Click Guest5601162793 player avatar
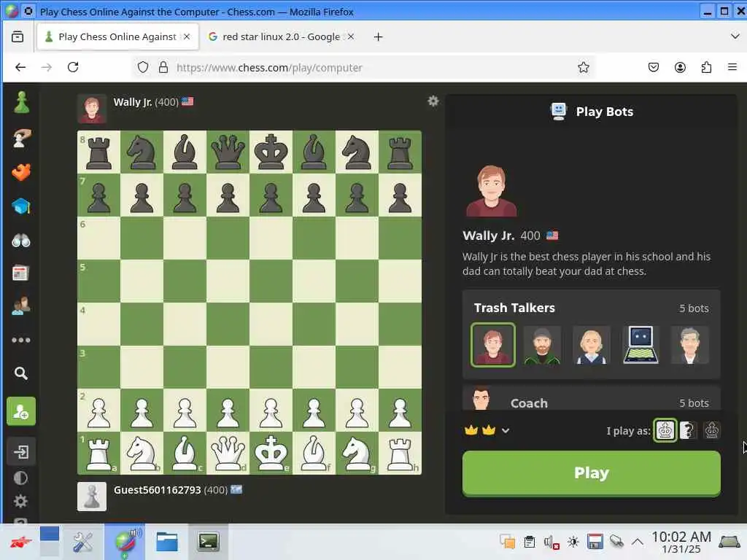This screenshot has width=747, height=560. (92, 497)
